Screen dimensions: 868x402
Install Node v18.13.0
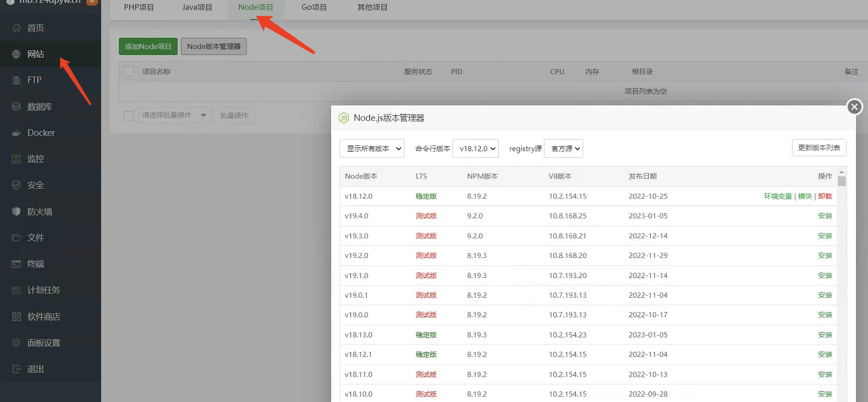825,335
